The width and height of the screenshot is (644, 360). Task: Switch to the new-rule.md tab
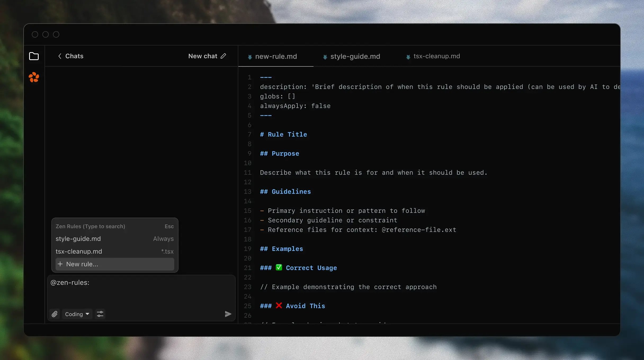(276, 56)
